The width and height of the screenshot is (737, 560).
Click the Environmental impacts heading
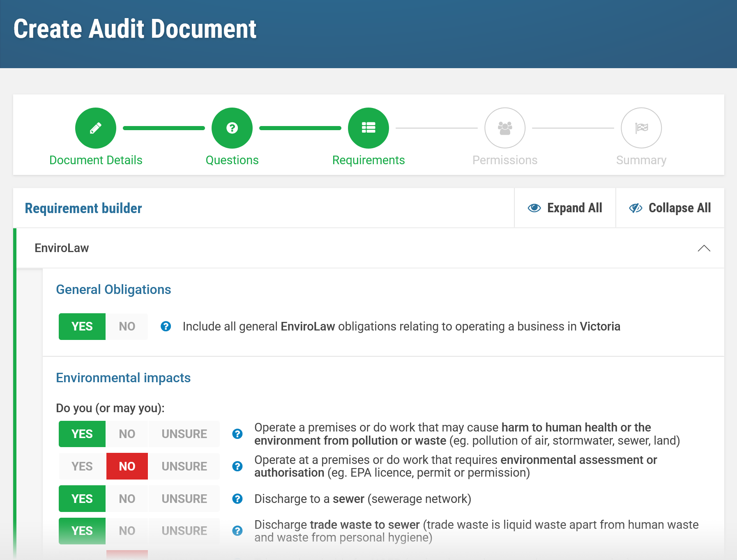[x=123, y=378]
